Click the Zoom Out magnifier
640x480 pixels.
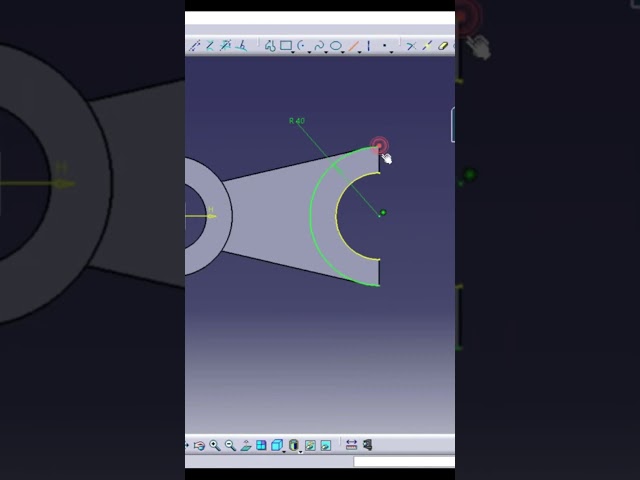click(x=230, y=445)
